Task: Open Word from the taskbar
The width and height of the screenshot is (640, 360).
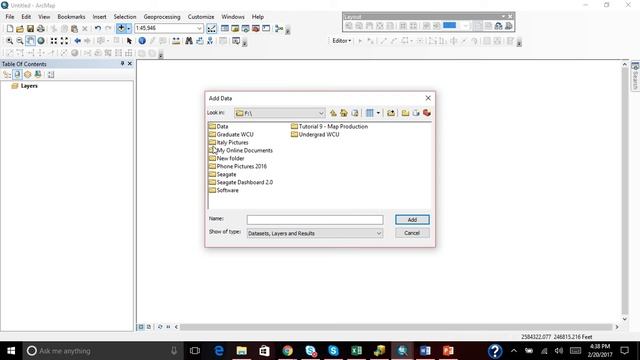Action: (x=425, y=351)
